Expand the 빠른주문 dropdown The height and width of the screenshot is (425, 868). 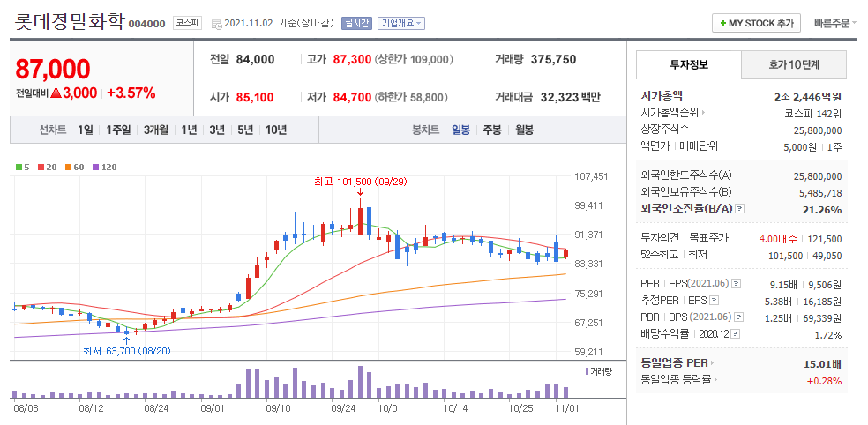(x=835, y=23)
